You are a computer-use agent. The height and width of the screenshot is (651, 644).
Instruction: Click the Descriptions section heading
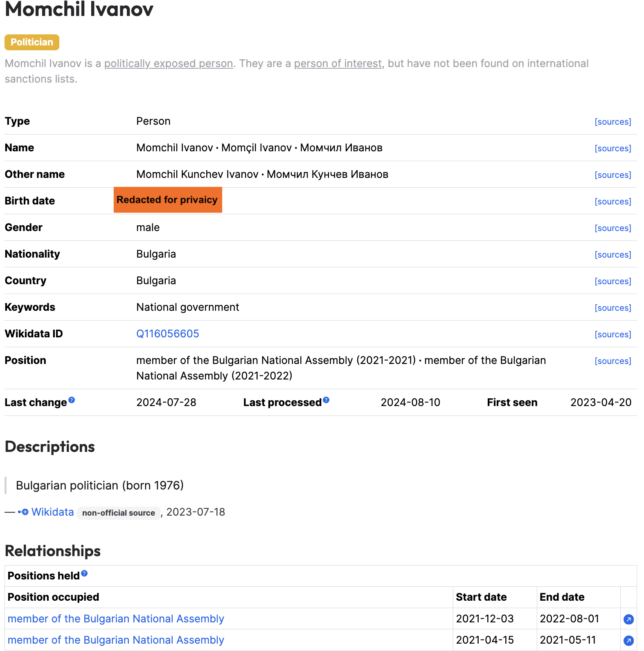point(50,447)
